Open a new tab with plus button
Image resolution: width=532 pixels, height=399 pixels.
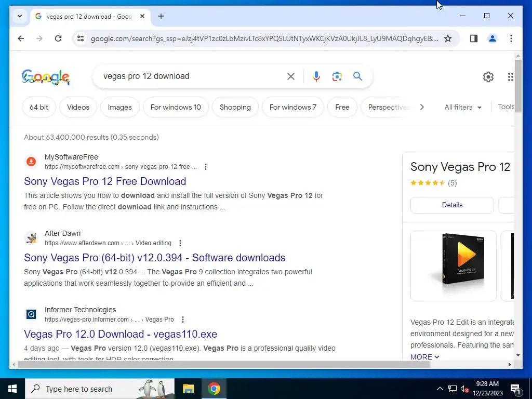point(161,16)
